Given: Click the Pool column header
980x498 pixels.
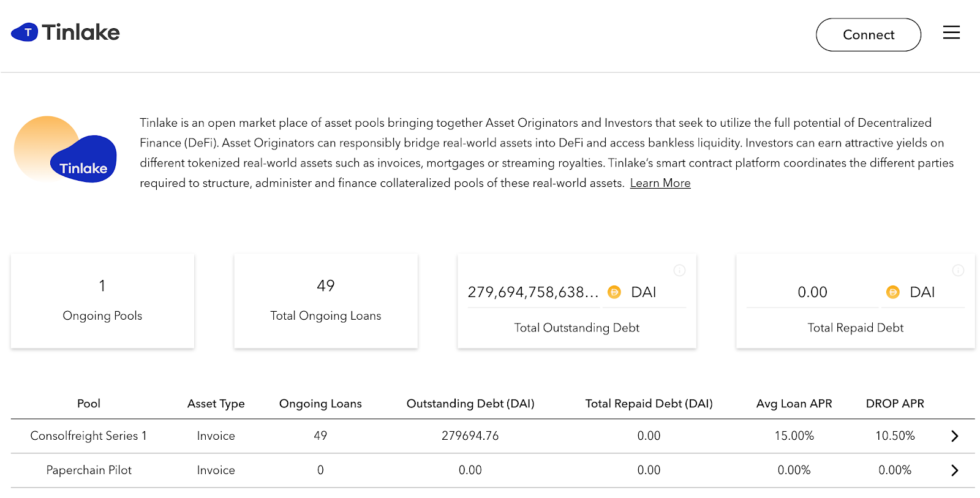Looking at the screenshot, I should [x=89, y=404].
